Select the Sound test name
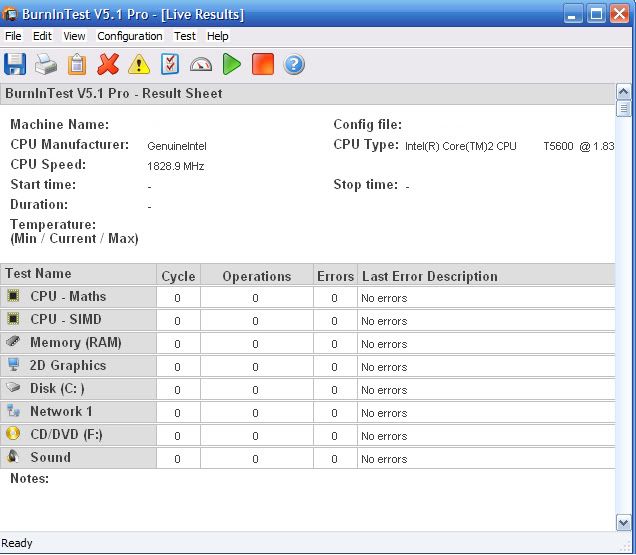The height and width of the screenshot is (555, 636). (51, 457)
